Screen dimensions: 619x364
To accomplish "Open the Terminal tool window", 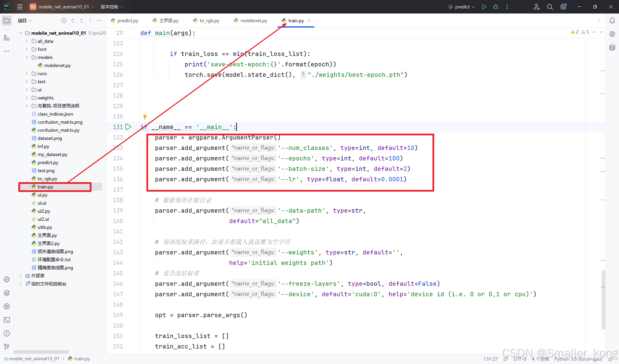I will (x=7, y=320).
